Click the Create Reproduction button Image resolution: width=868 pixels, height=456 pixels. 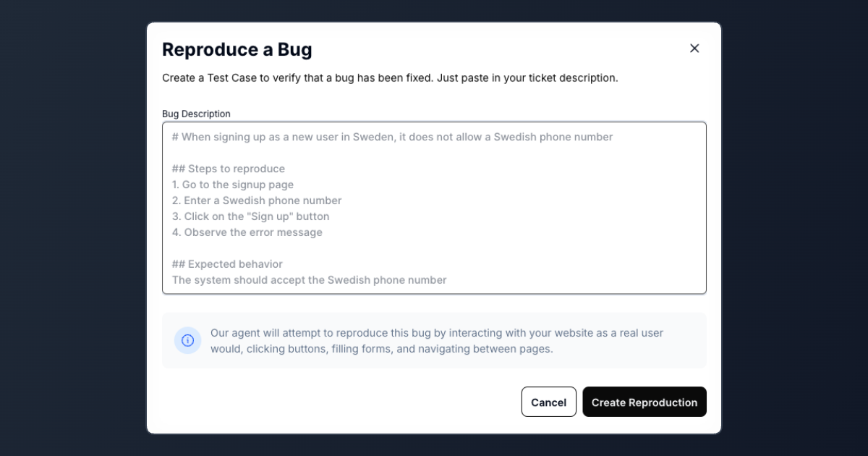(x=644, y=402)
